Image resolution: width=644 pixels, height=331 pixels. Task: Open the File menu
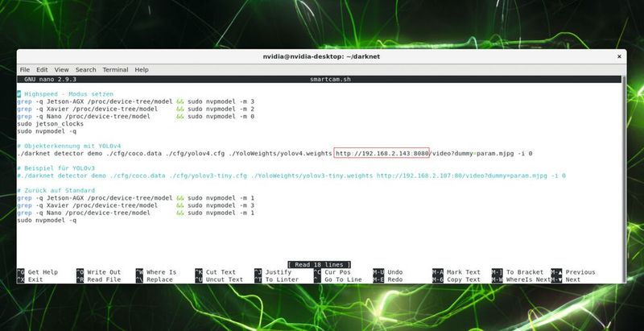[x=25, y=70]
